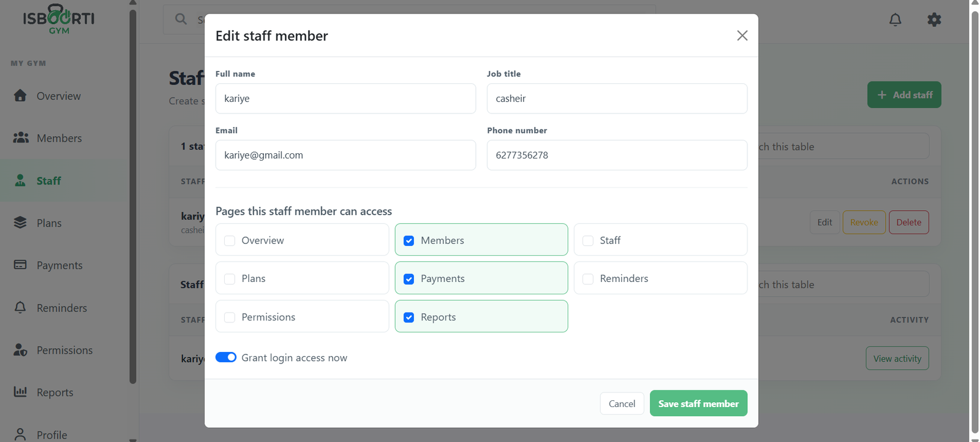
Task: Click the Reports chart icon in sidebar
Action: (x=20, y=392)
